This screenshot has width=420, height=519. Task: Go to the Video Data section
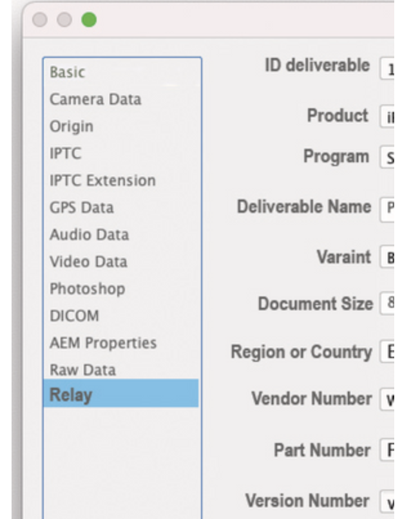[x=88, y=261]
